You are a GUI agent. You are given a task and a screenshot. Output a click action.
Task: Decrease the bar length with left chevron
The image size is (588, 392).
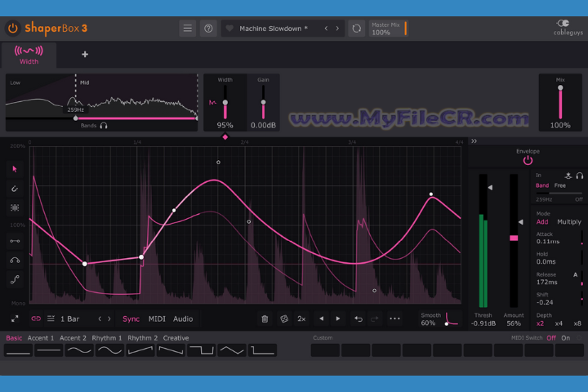pyautogui.click(x=100, y=318)
